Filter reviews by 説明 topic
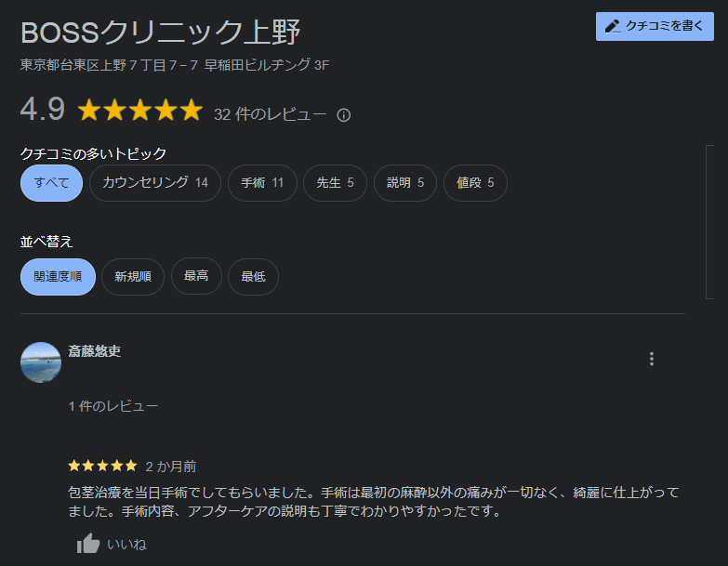Viewport: 728px width, 566px height. pyautogui.click(x=405, y=183)
